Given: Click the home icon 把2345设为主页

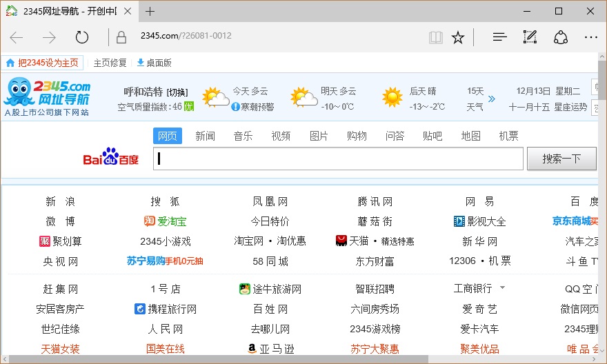Looking at the screenshot, I should [10, 63].
